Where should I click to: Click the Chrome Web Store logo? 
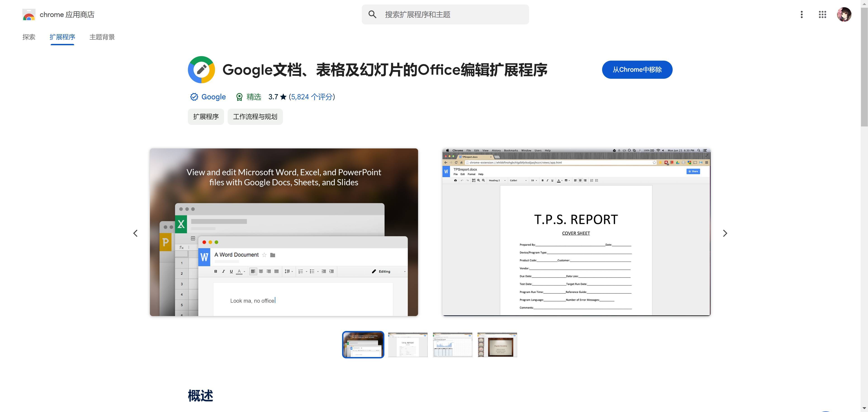(x=29, y=14)
